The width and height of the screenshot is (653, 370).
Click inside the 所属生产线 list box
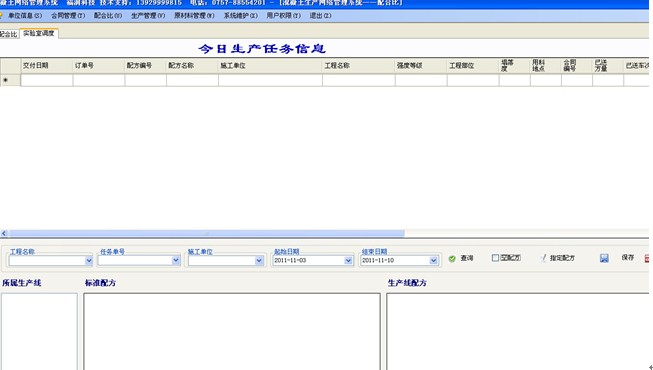[39, 331]
